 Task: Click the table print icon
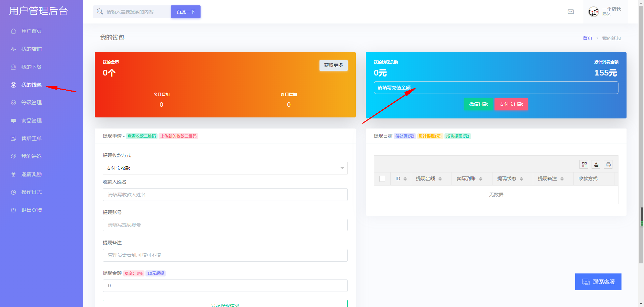click(x=608, y=164)
